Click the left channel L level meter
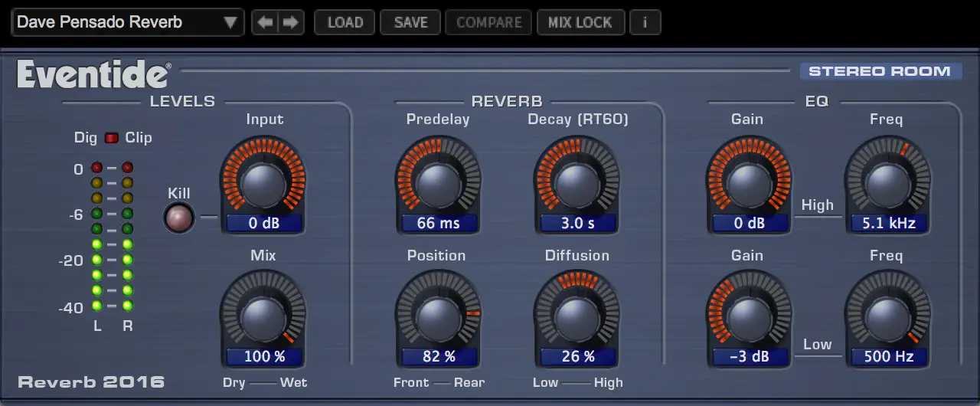 click(x=97, y=237)
